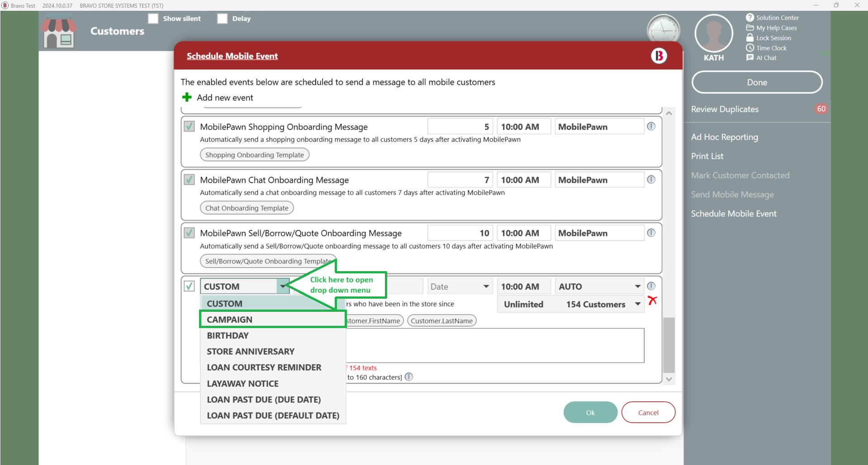
Task: Click info icon on the CUSTOM event row
Action: pyautogui.click(x=651, y=286)
